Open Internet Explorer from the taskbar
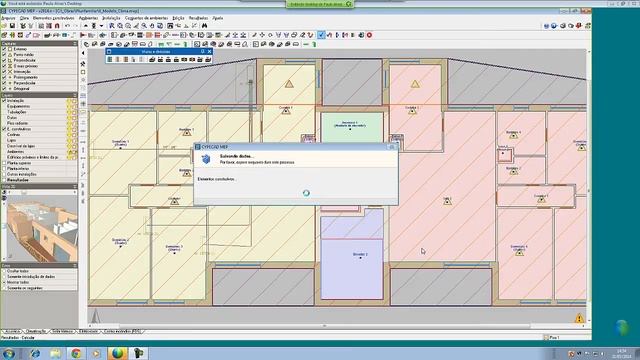The height and width of the screenshot is (360, 640). point(35,353)
